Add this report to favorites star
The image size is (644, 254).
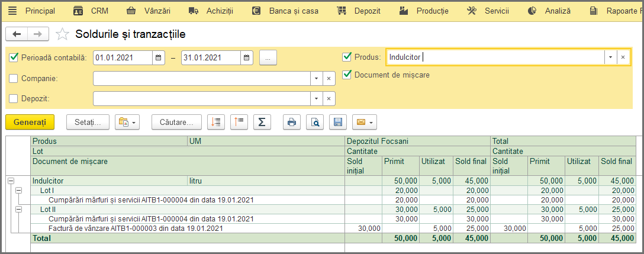pyautogui.click(x=62, y=34)
